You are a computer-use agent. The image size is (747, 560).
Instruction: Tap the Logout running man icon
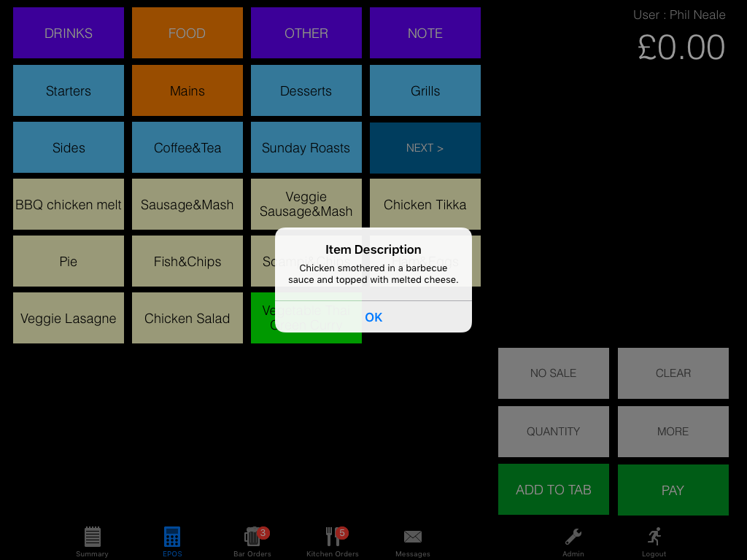pos(654,537)
